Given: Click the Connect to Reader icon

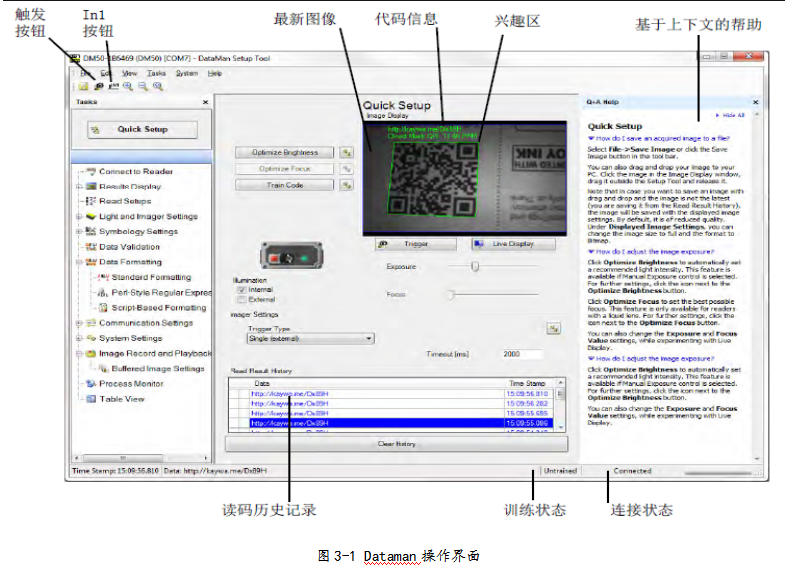Looking at the screenshot, I should [x=91, y=171].
